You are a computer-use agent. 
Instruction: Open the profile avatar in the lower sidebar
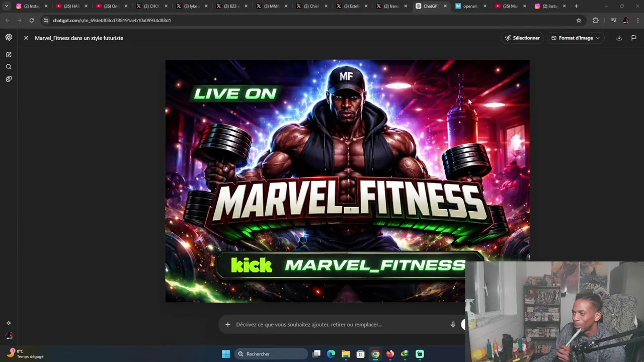[9, 336]
